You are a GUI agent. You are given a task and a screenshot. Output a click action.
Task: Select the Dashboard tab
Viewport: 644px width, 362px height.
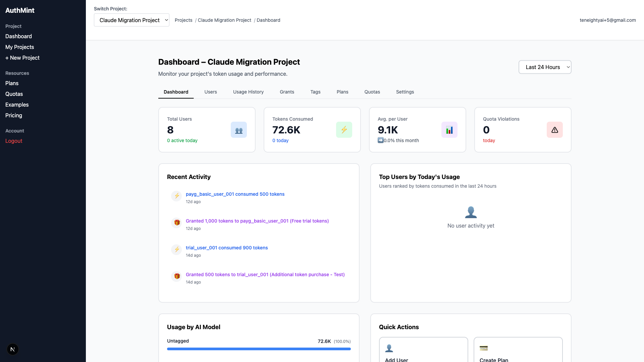pyautogui.click(x=176, y=92)
